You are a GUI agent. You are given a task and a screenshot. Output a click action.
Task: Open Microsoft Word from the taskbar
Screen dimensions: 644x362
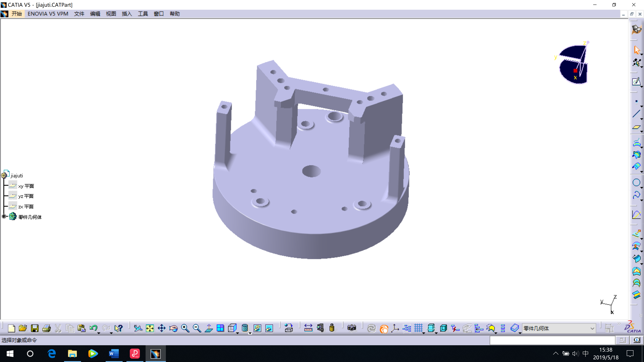pyautogui.click(x=114, y=353)
